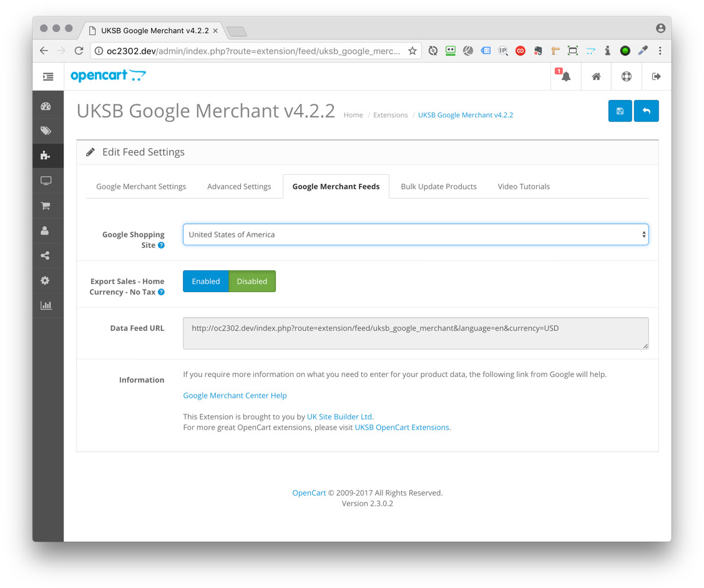Click the blue Cancel back-arrow button
The image size is (704, 588).
647,111
